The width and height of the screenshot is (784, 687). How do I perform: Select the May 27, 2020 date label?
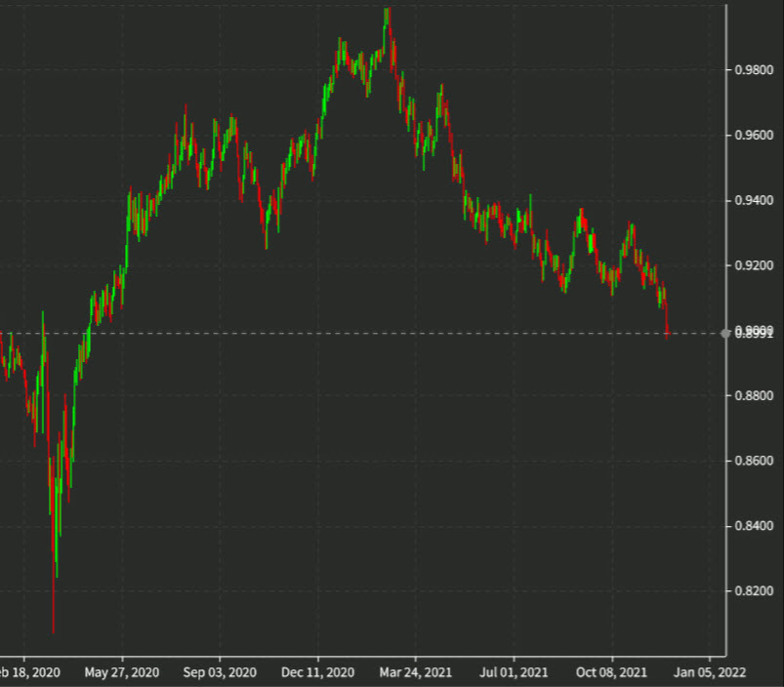click(121, 672)
